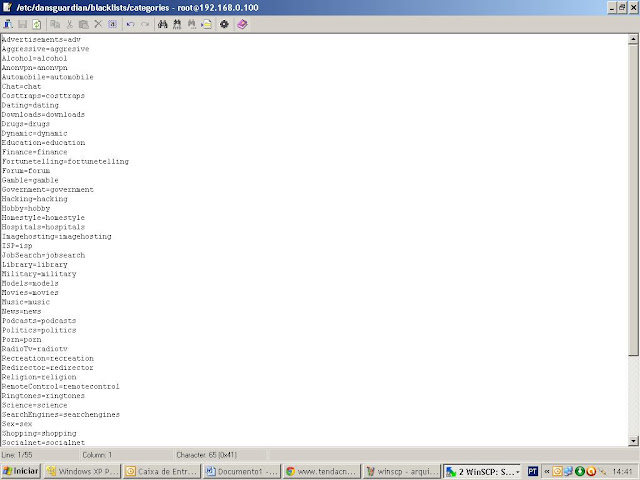Switch to Windows XP P... taskbar window
This screenshot has height=480, width=640.
pyautogui.click(x=83, y=471)
